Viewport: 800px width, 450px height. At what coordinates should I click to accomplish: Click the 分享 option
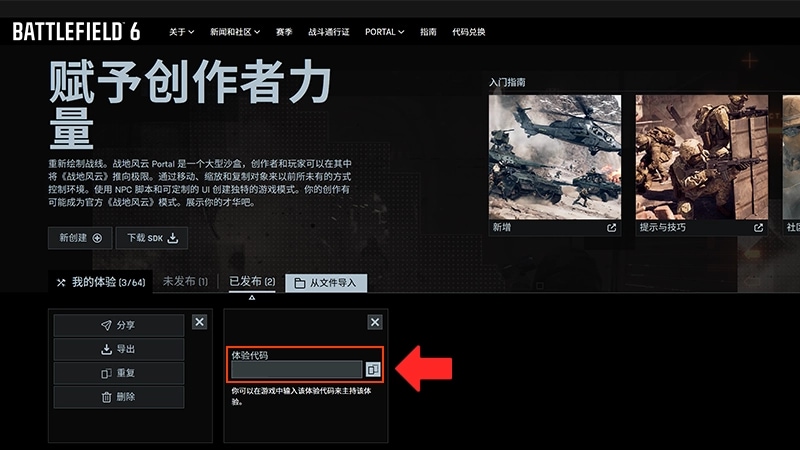click(119, 325)
